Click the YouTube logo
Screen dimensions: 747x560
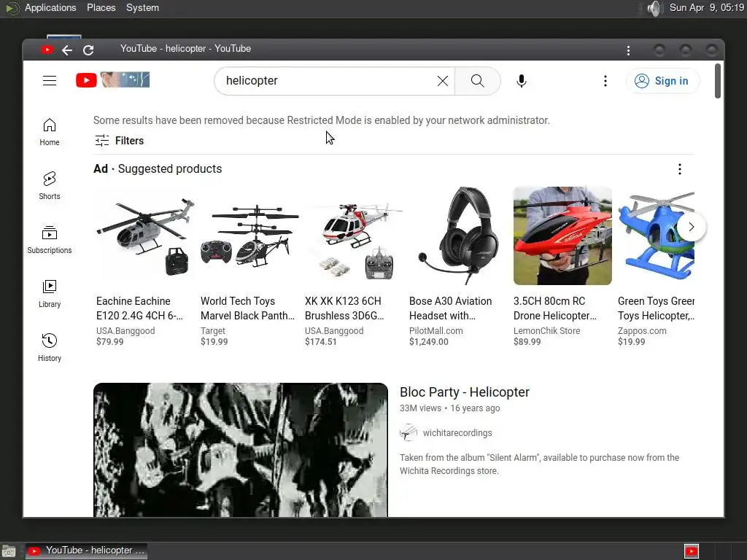(113, 80)
